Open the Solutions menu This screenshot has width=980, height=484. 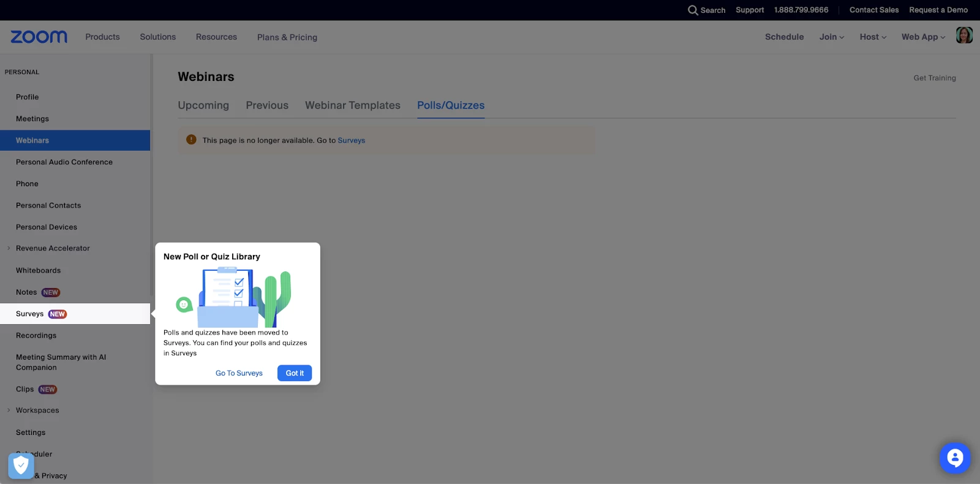pyautogui.click(x=157, y=37)
